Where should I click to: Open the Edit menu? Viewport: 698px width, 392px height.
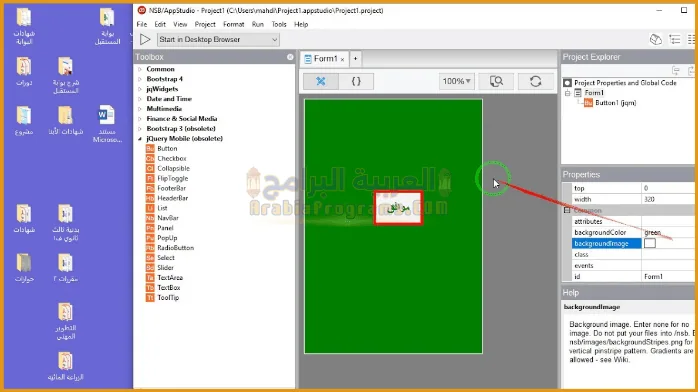(x=160, y=24)
